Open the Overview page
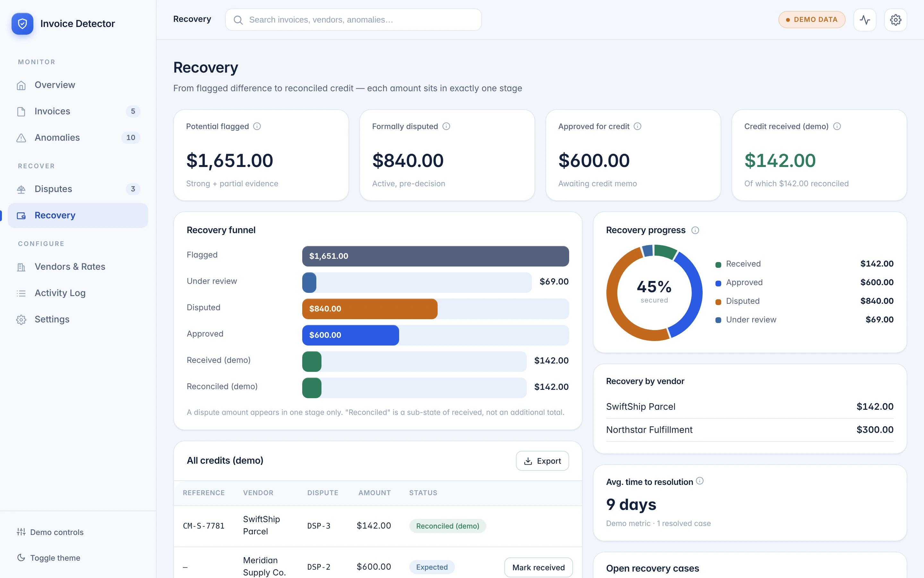Viewport: 924px width, 578px height. coord(78,85)
